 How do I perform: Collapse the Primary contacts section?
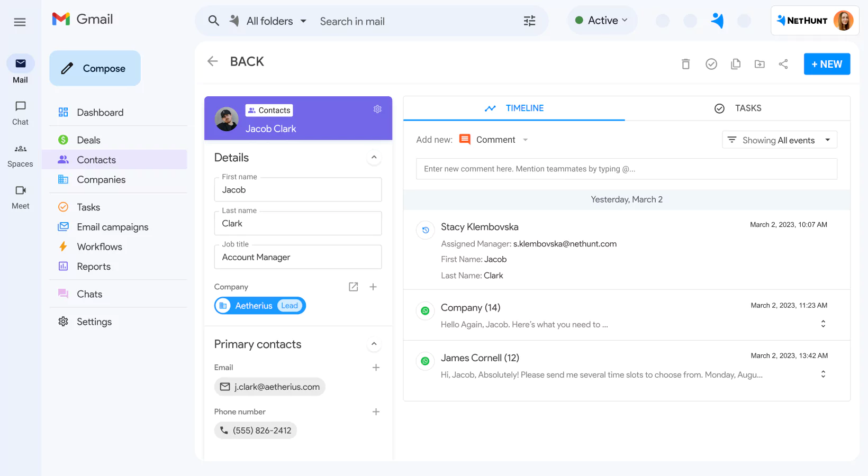click(374, 344)
